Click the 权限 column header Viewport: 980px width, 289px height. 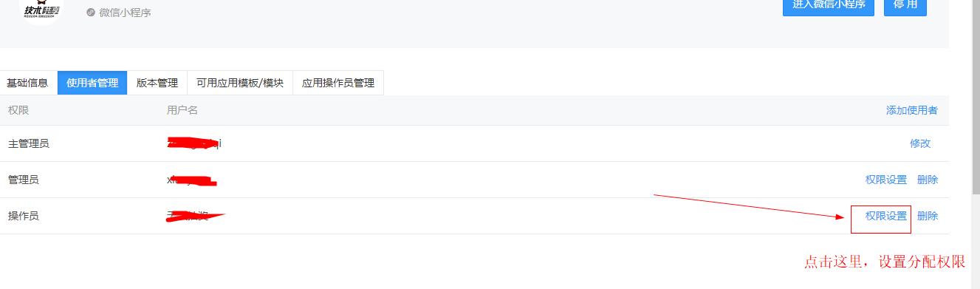point(18,110)
